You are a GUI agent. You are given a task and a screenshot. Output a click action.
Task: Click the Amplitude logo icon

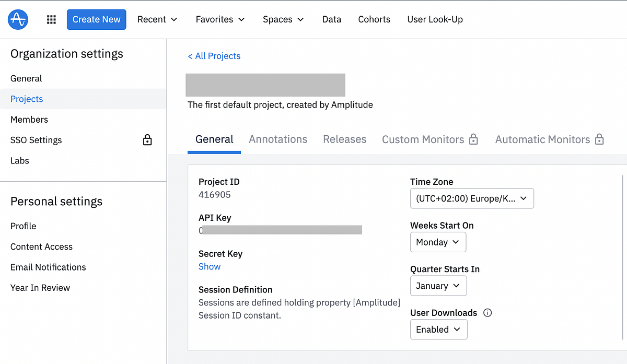tap(17, 19)
